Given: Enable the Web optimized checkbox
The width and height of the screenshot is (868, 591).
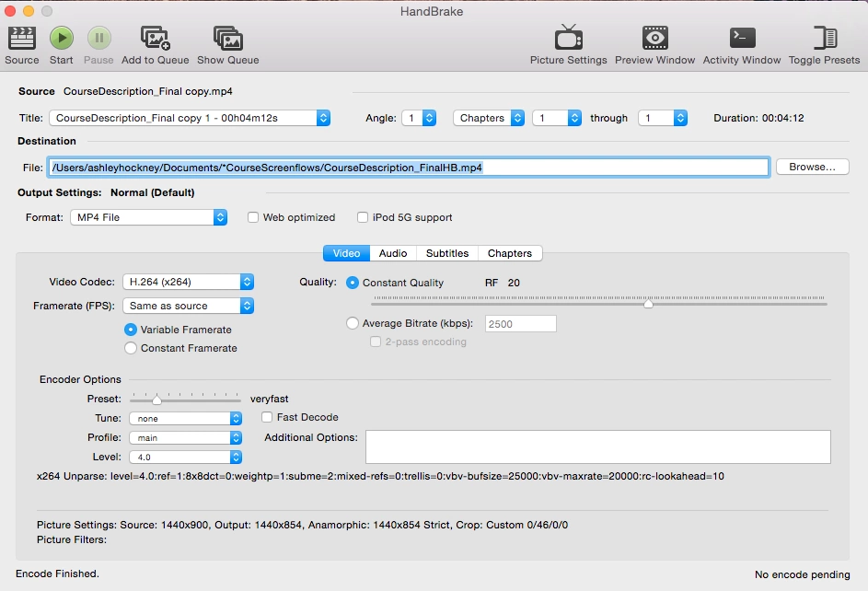Looking at the screenshot, I should tap(253, 217).
